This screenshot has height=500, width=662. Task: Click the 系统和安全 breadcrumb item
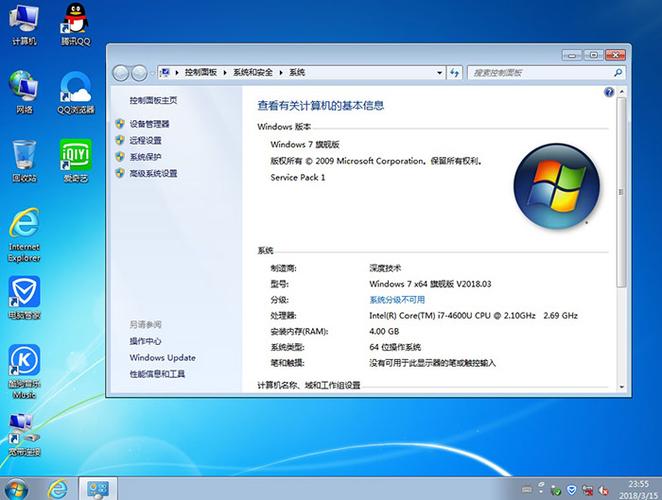254,73
